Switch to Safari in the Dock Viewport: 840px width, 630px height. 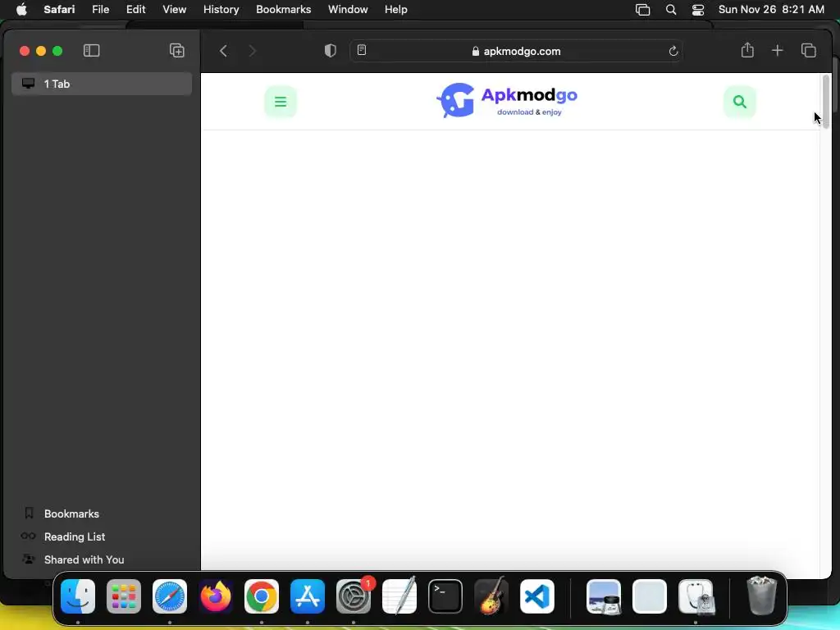click(170, 596)
